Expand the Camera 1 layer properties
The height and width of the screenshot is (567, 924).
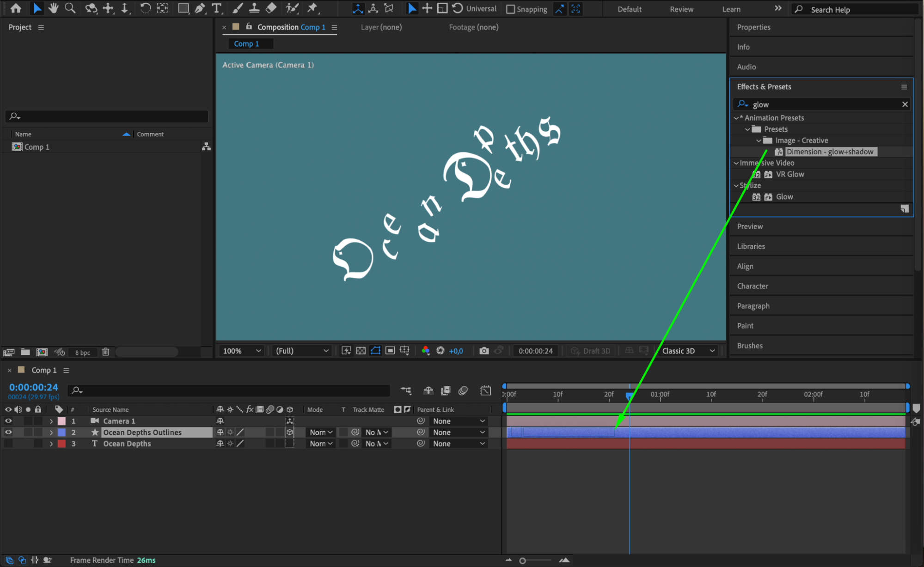coord(51,421)
